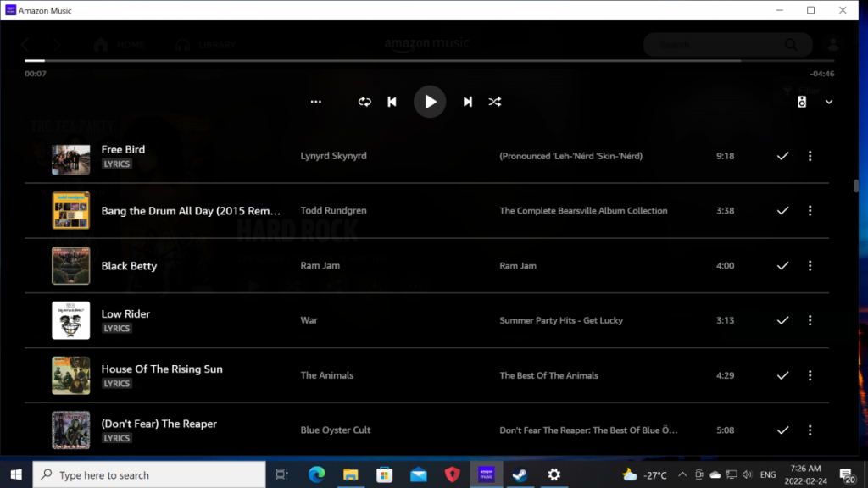
Task: Select the Low Rider album art
Action: click(x=71, y=320)
